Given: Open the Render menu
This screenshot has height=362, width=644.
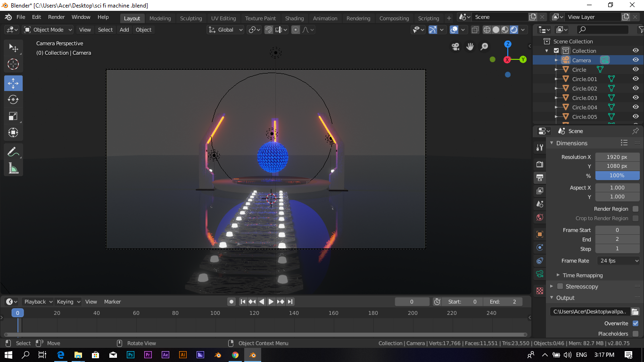Looking at the screenshot, I should (56, 17).
